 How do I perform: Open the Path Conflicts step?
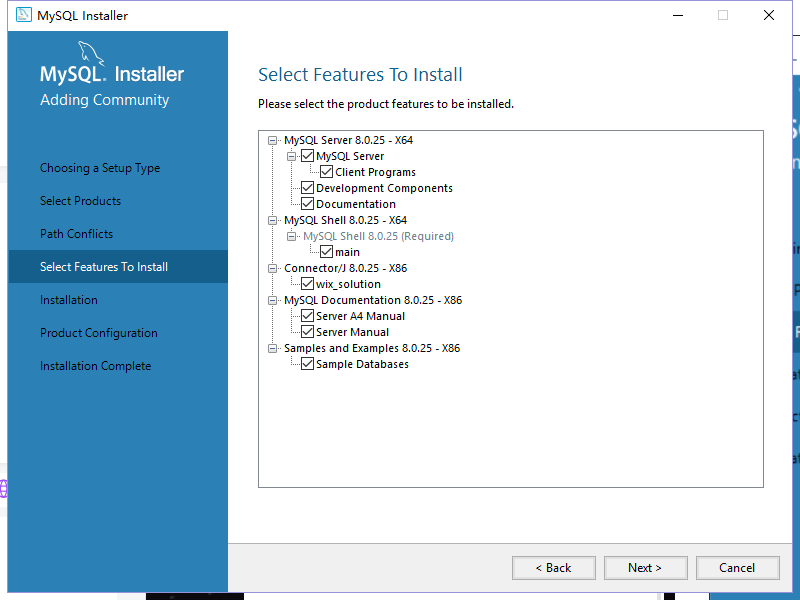[x=77, y=234]
